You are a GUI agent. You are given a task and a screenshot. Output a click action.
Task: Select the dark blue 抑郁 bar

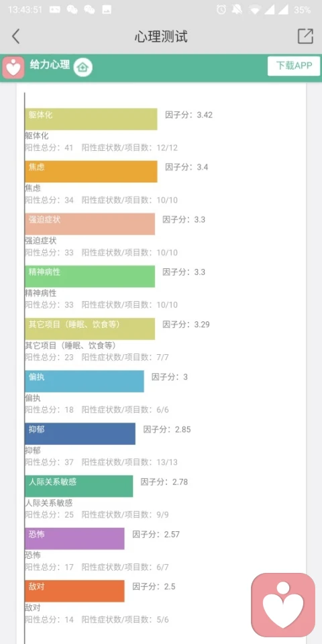(80, 433)
